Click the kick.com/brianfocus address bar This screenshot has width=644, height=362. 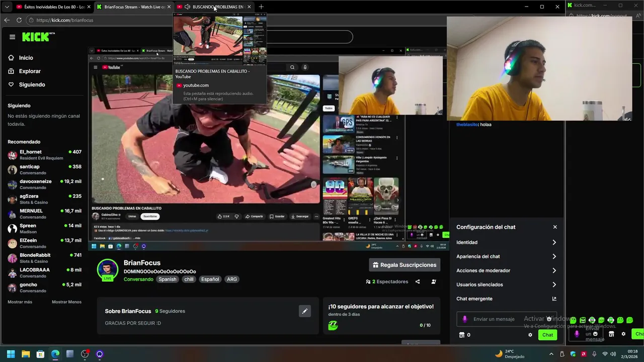[x=64, y=20]
